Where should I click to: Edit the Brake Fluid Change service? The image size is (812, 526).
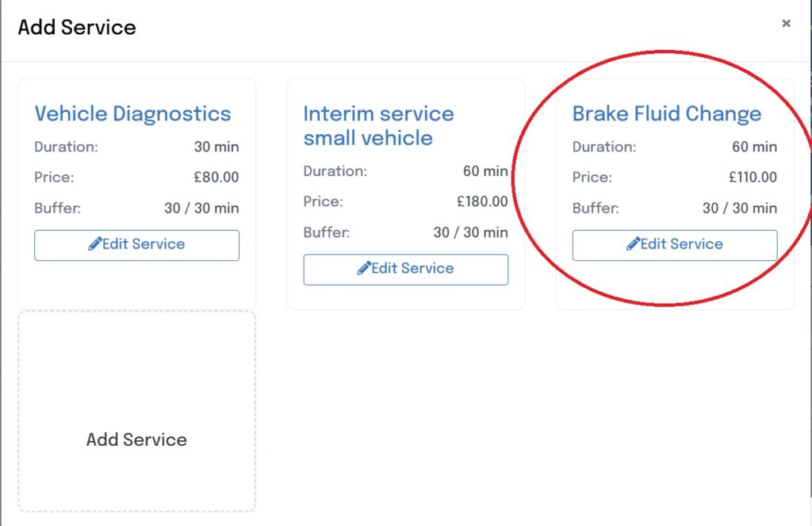click(x=674, y=245)
